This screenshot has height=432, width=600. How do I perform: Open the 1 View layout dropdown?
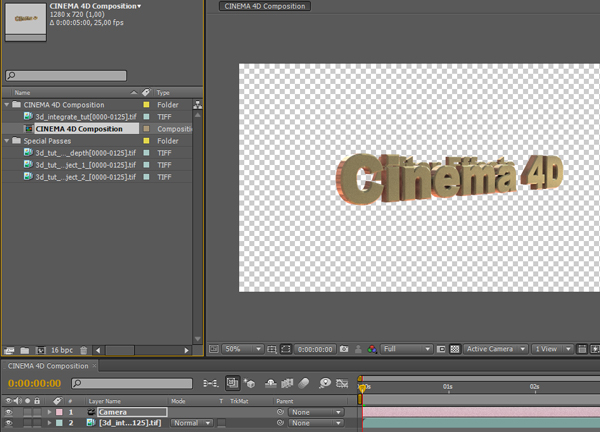(x=553, y=349)
